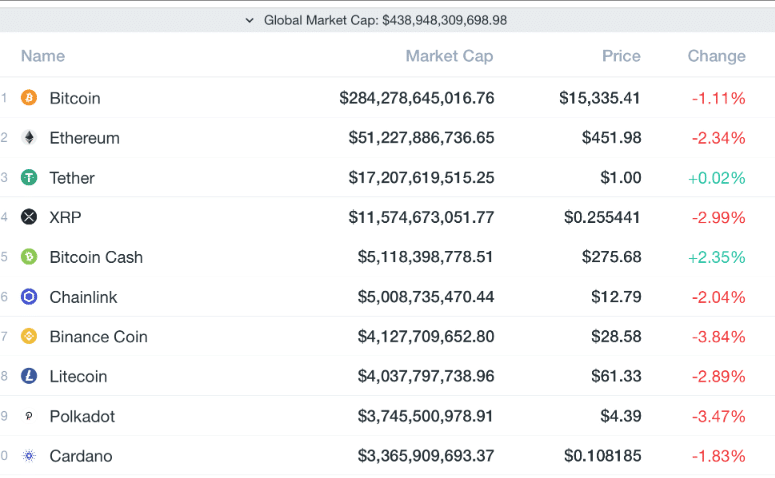Screen dimensions: 775x478
Task: Click Polkadot change -3.47%
Action: tap(719, 416)
